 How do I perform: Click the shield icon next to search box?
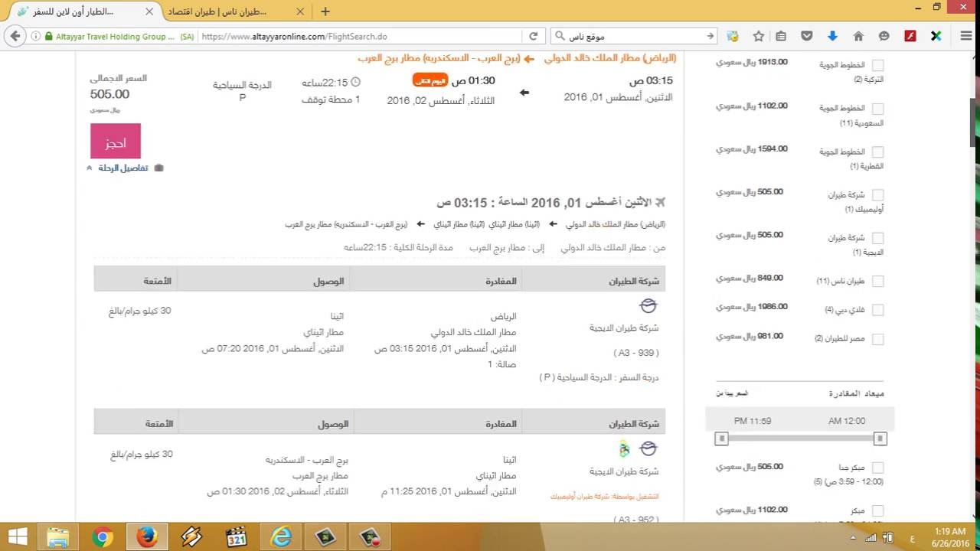(x=733, y=36)
